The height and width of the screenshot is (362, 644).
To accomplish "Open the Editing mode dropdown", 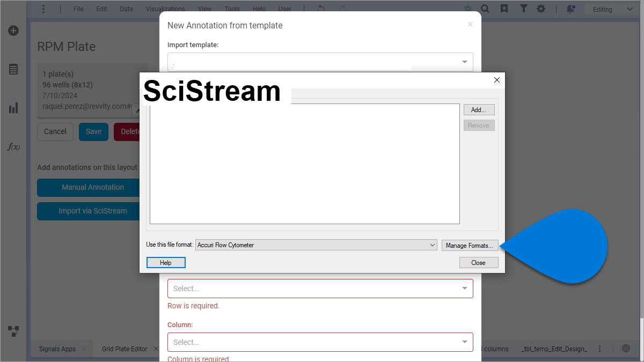I will point(612,9).
